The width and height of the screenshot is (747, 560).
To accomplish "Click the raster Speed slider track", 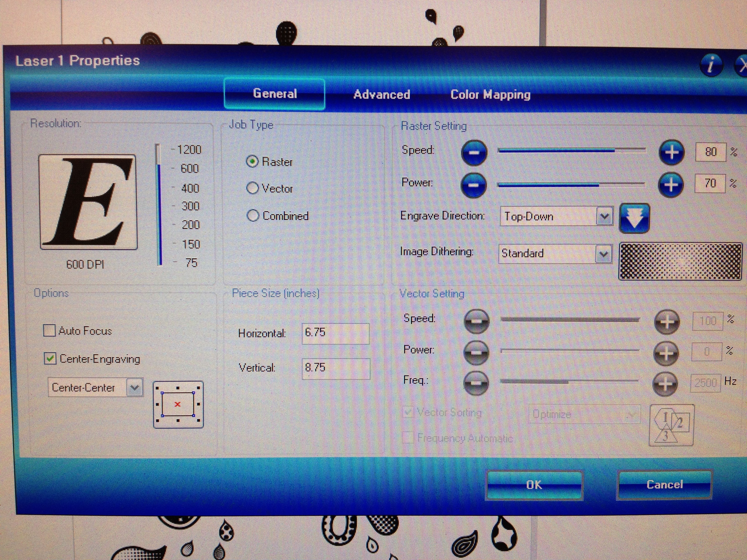I will click(x=572, y=150).
